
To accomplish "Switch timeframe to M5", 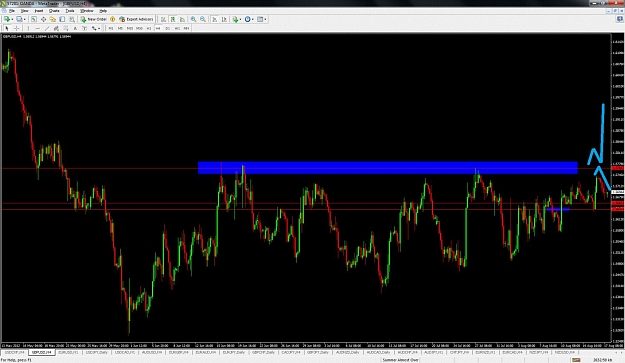I will (120, 28).
